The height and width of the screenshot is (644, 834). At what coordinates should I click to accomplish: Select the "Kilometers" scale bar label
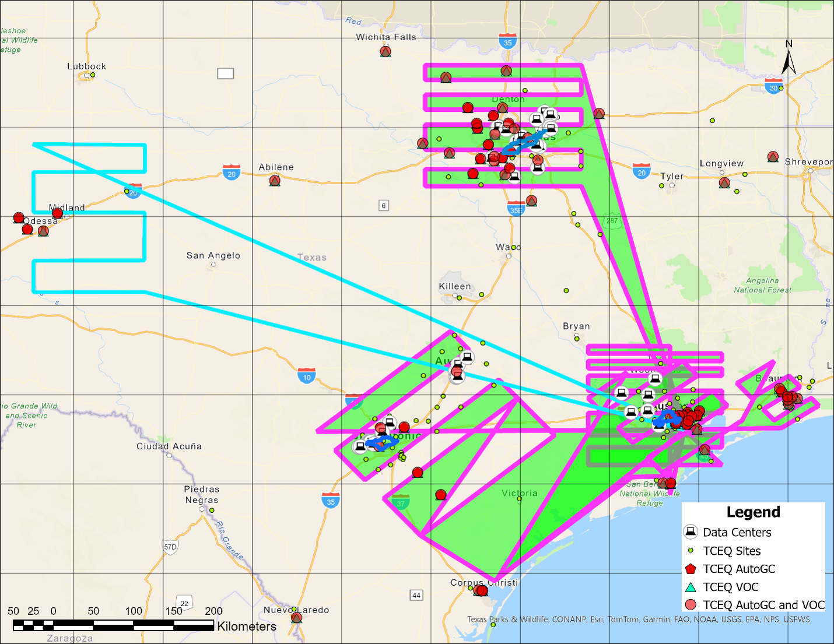[247, 627]
